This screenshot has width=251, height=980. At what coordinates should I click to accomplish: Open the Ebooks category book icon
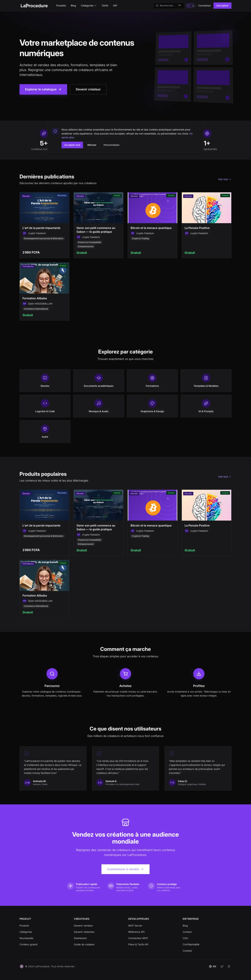click(x=45, y=378)
